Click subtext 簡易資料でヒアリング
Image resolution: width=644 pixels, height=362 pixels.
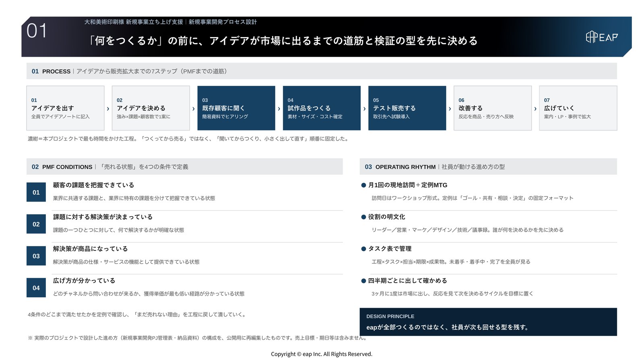[x=225, y=117]
